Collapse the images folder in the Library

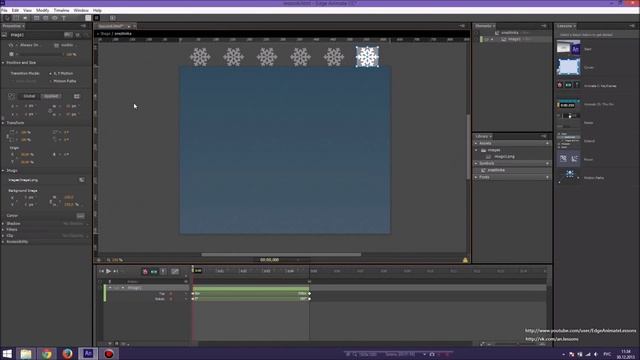click(477, 150)
